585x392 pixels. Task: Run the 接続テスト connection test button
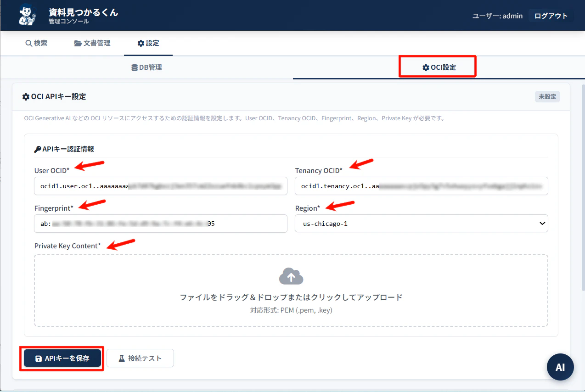click(x=140, y=358)
